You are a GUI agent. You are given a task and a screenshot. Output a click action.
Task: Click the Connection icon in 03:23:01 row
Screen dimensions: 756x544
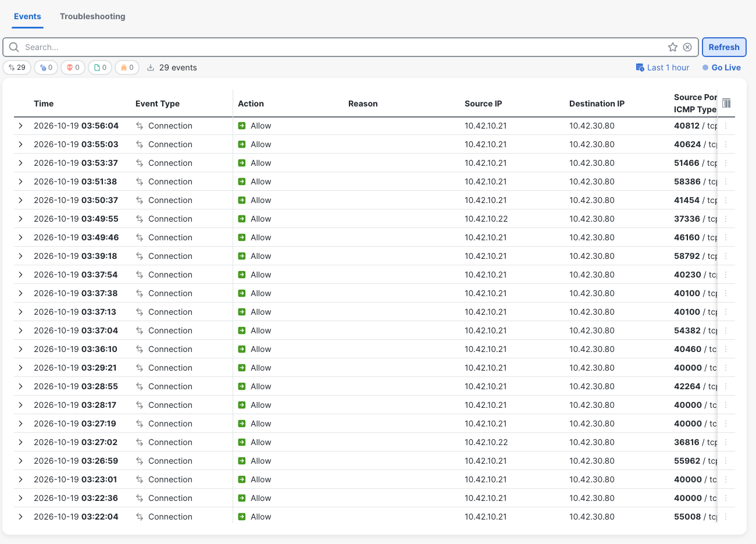point(140,479)
